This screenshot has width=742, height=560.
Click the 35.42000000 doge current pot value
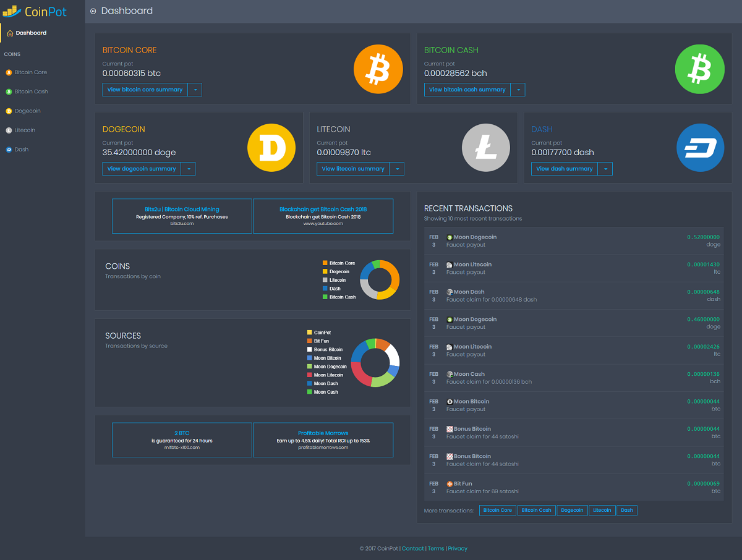tap(139, 153)
